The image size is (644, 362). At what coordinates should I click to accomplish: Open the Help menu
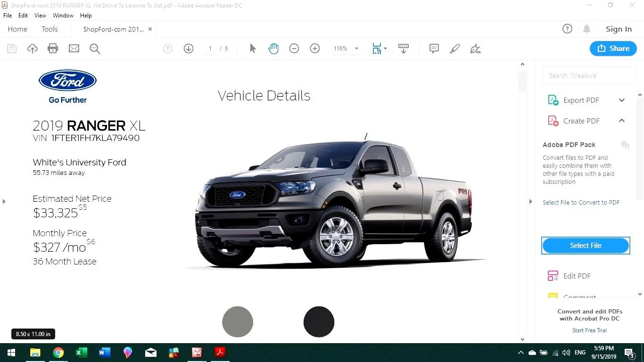pyautogui.click(x=86, y=16)
